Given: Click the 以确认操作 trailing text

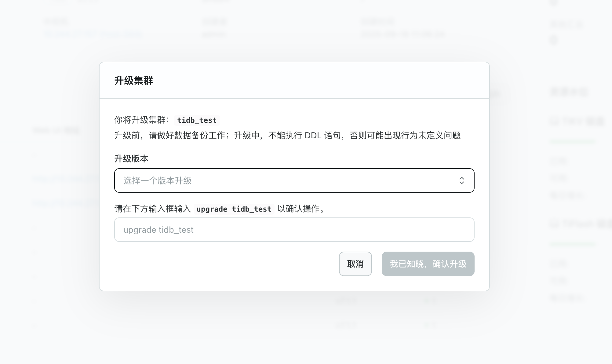Looking at the screenshot, I should 301,209.
